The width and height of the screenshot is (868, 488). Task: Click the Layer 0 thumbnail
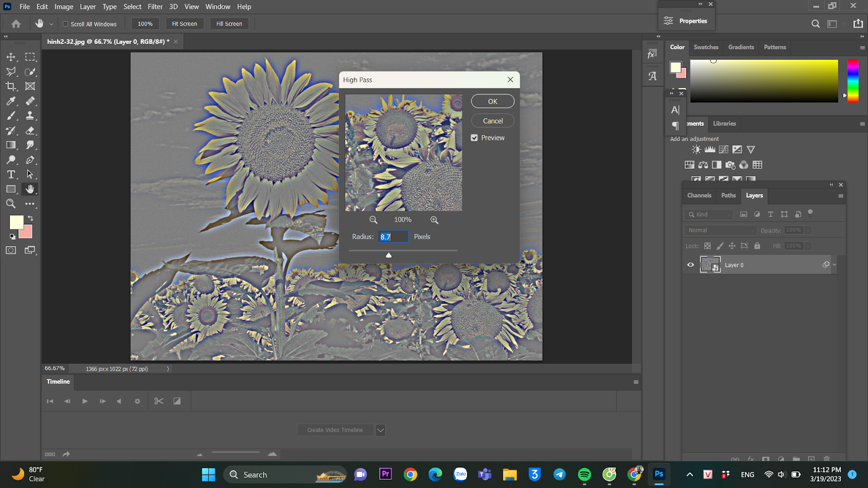tap(710, 265)
